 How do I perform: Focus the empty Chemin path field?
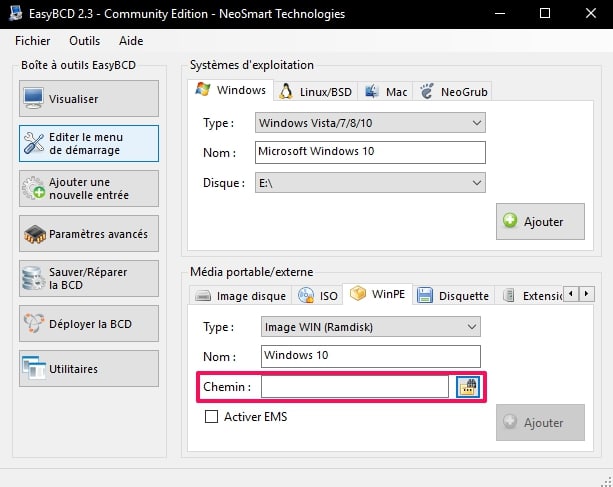point(355,387)
